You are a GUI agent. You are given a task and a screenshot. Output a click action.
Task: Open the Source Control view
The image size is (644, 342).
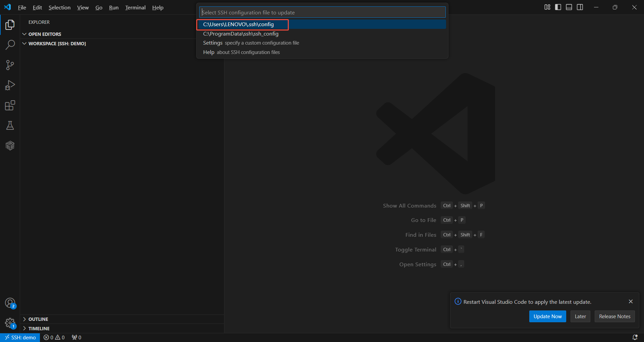pos(10,65)
